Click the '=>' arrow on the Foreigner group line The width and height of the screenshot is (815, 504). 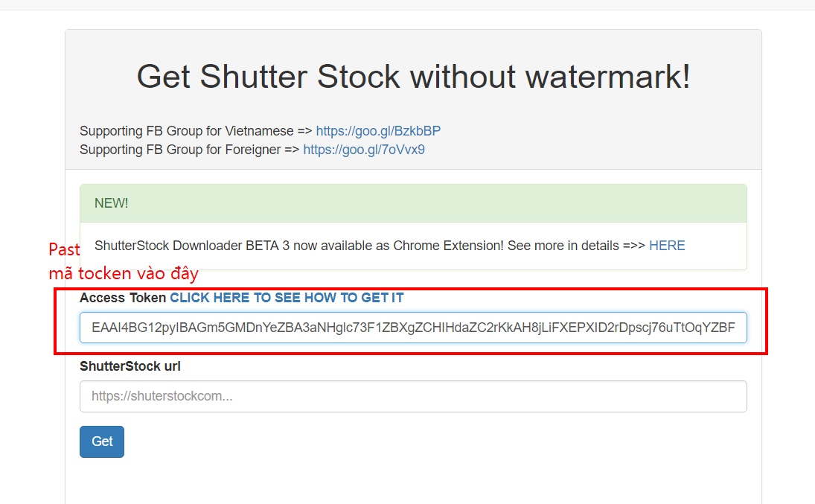(x=292, y=150)
